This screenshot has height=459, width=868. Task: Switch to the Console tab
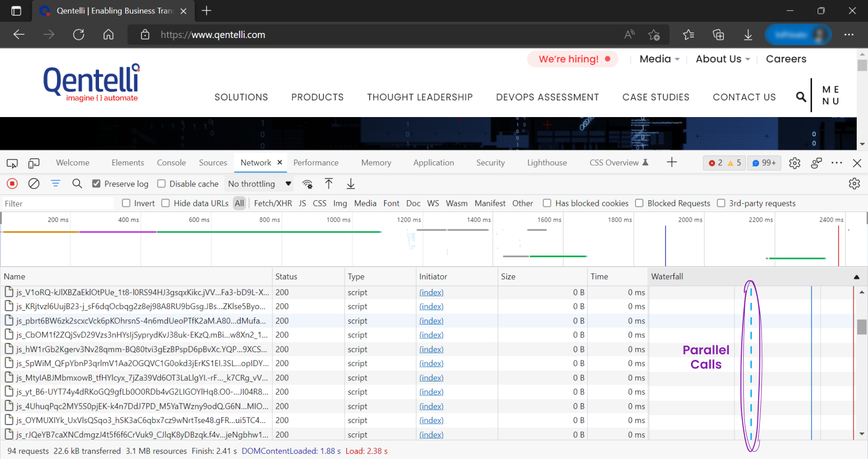tap(171, 163)
